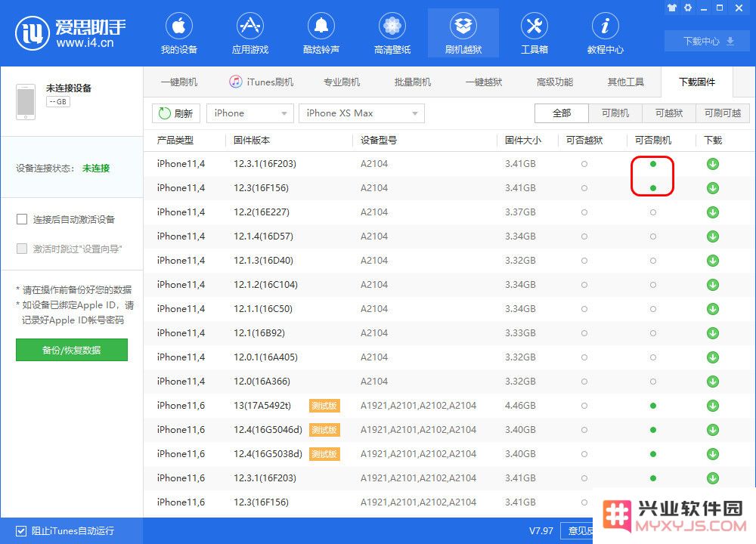Click 备份/恢复数据 green button

pyautogui.click(x=71, y=350)
